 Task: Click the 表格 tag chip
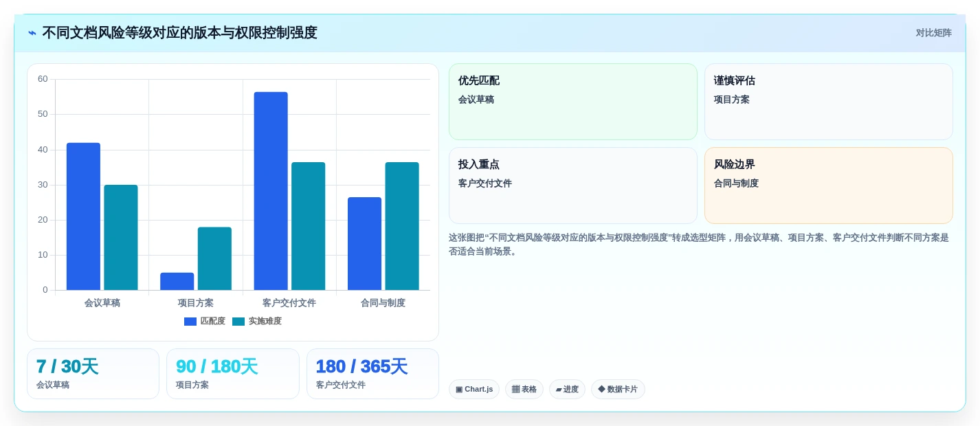click(x=524, y=390)
